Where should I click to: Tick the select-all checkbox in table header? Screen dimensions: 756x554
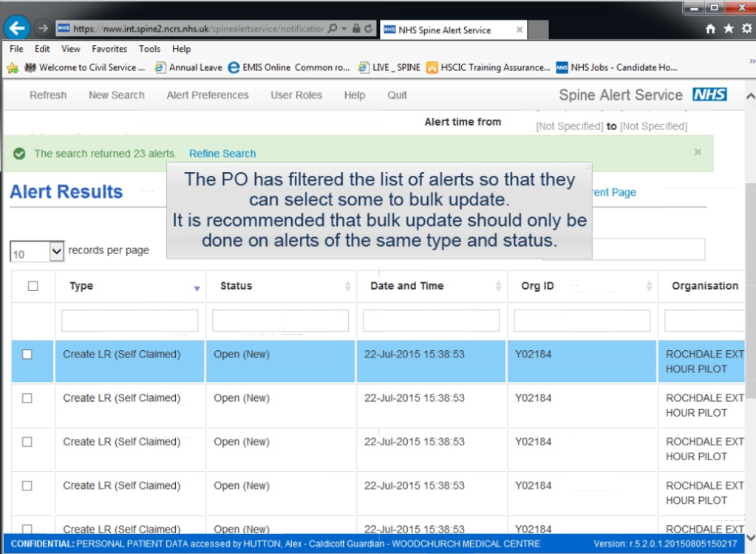(33, 286)
